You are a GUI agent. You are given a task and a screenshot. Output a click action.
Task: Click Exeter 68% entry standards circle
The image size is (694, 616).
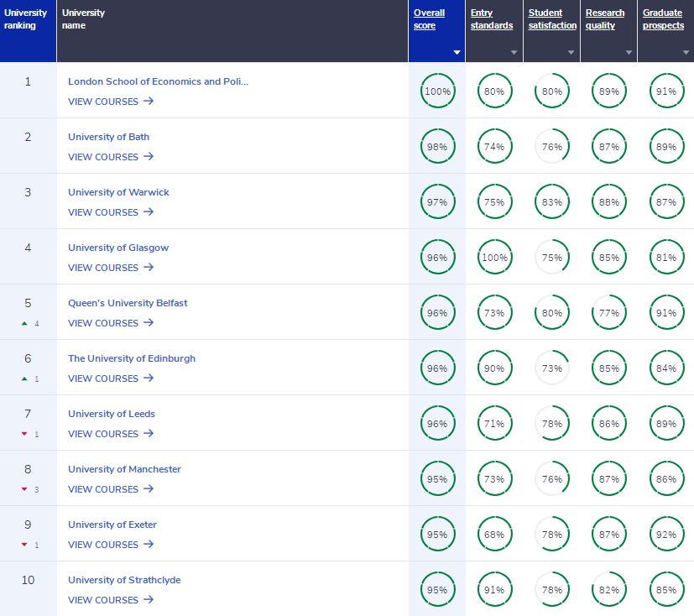tap(494, 534)
